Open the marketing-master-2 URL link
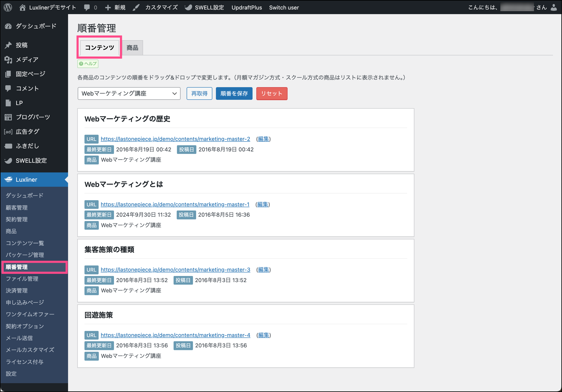 [175, 139]
